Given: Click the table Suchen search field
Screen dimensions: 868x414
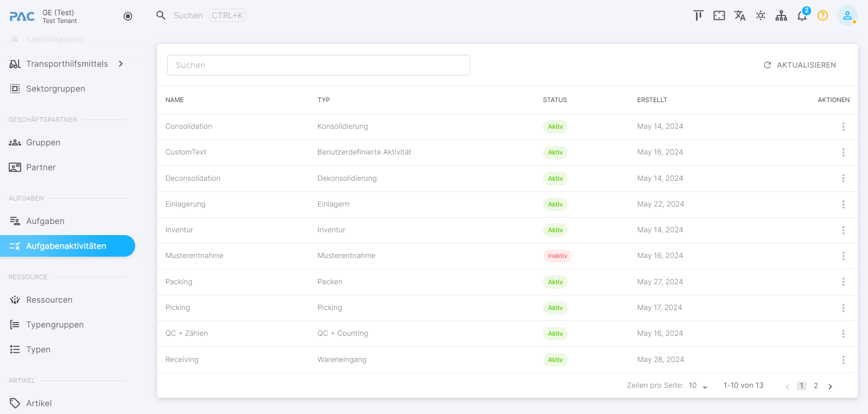Looking at the screenshot, I should pos(319,65).
